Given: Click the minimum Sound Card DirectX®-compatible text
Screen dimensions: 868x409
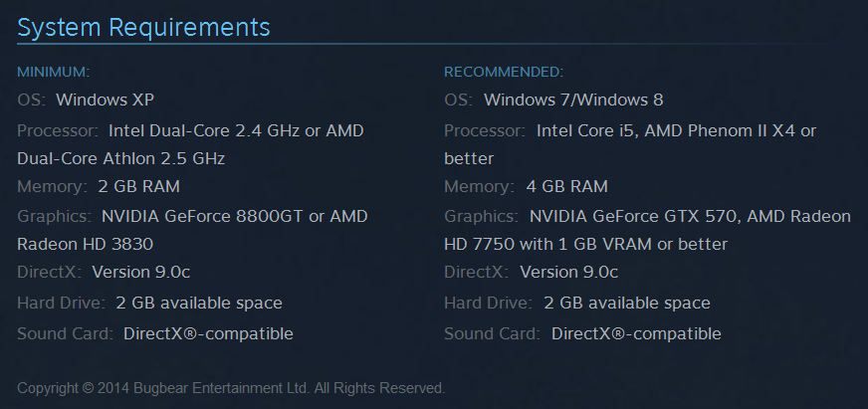Looking at the screenshot, I should (208, 333).
